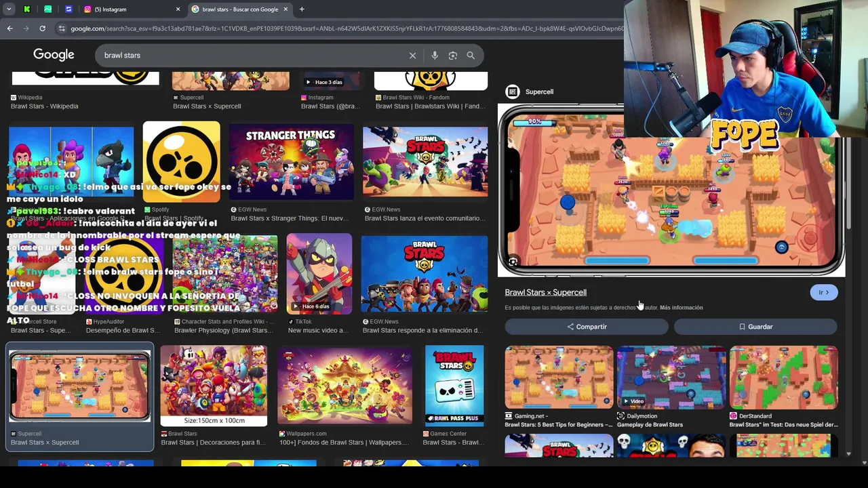The height and width of the screenshot is (488, 868).
Task: Focus the browser URL address bar
Action: click(346, 28)
